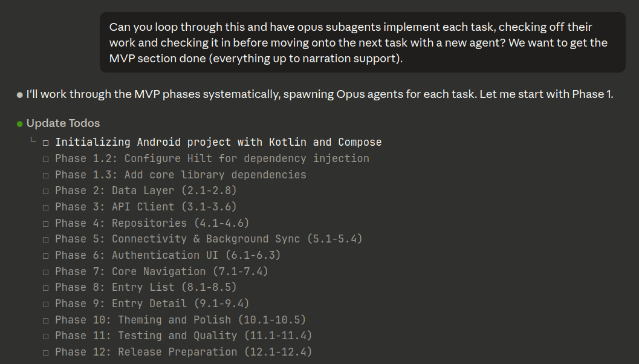The image size is (639, 364).
Task: Check the Initializing Android project todo box
Action: tap(46, 143)
